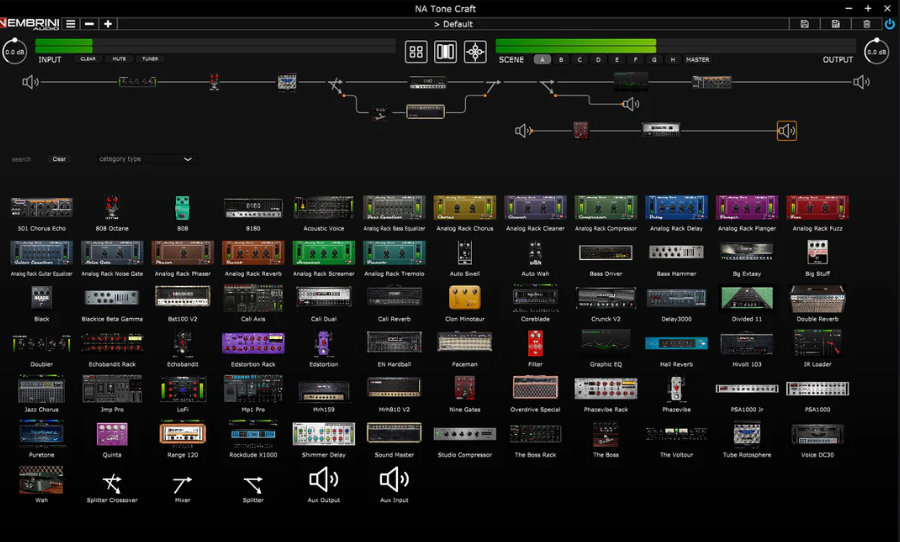Adjust the output gain knob

876,52
